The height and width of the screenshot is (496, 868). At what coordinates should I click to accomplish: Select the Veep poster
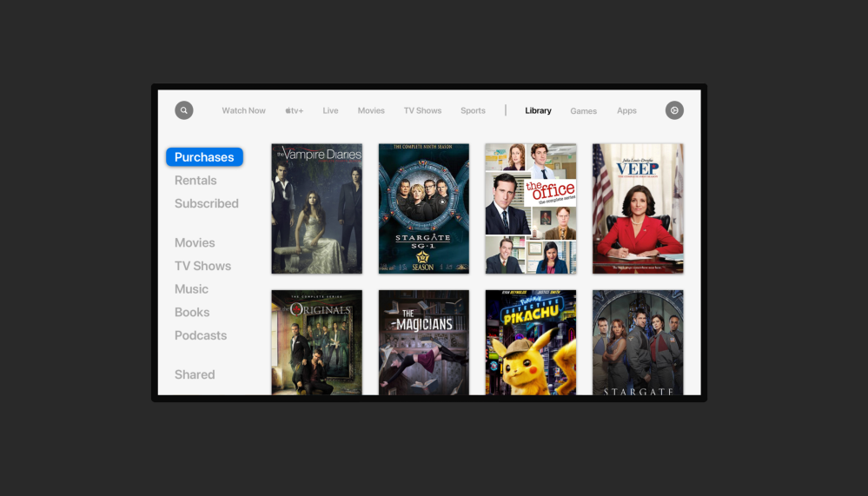tap(638, 208)
